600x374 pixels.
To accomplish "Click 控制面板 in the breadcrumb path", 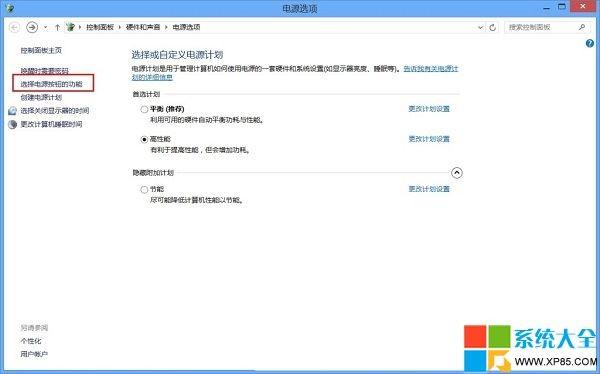I will tap(100, 27).
